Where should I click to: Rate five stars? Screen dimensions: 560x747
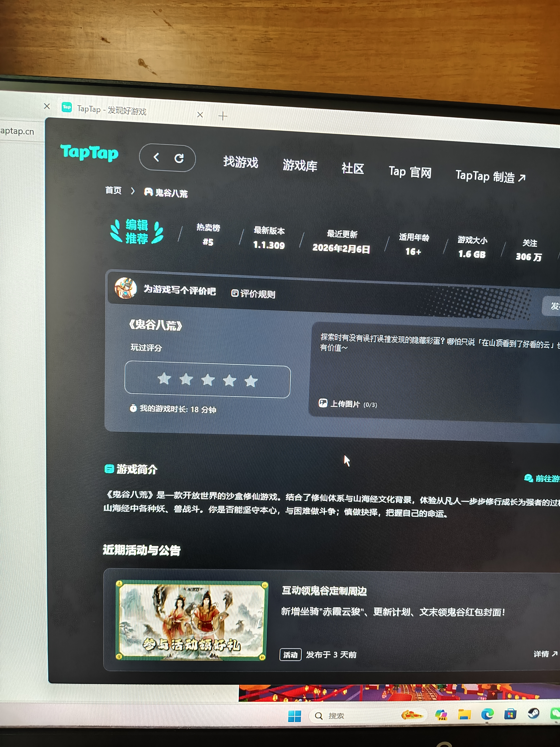[x=251, y=381]
